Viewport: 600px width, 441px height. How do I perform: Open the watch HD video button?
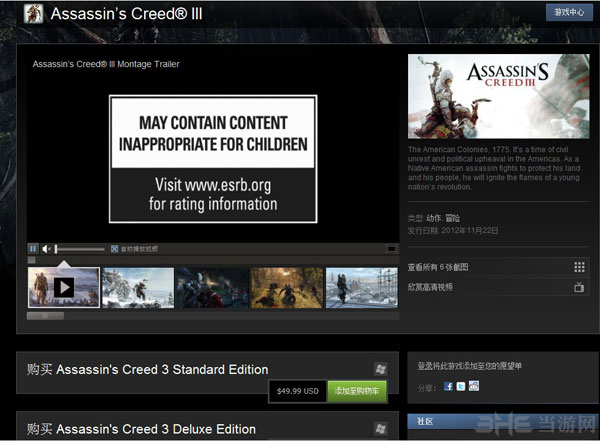(498, 287)
